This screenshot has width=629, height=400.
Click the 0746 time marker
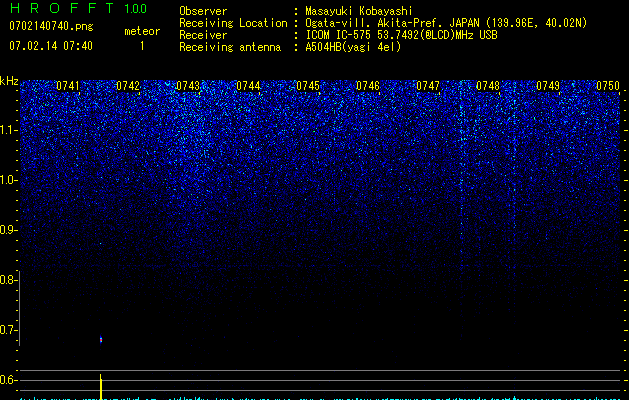click(x=368, y=85)
